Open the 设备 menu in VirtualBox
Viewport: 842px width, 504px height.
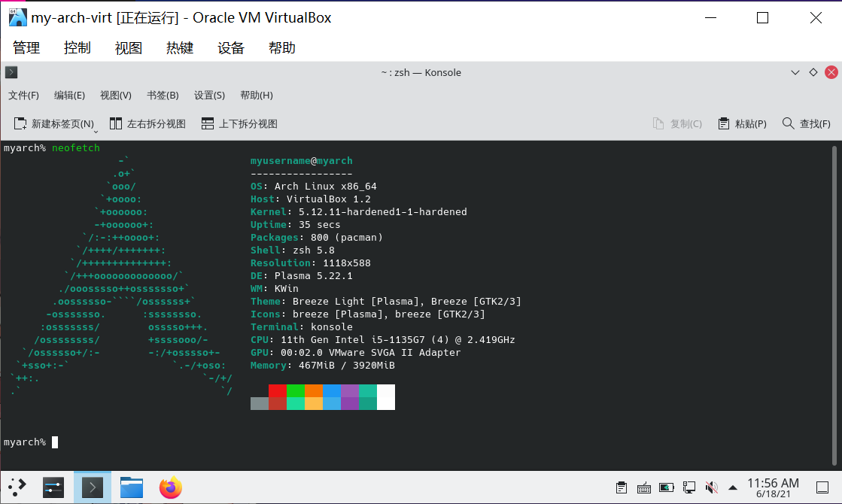[x=230, y=47]
